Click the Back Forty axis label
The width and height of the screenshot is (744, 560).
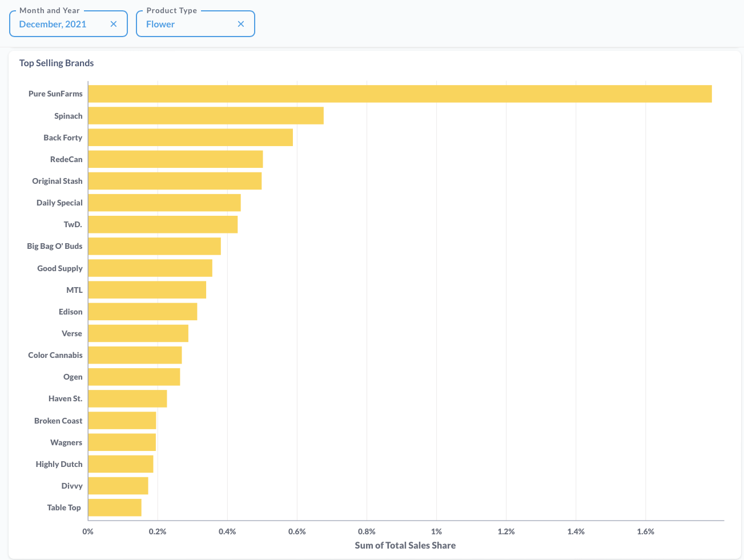coord(63,138)
